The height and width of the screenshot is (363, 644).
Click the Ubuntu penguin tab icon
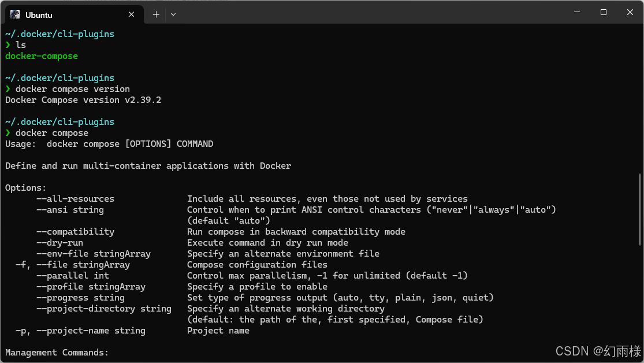coord(15,14)
